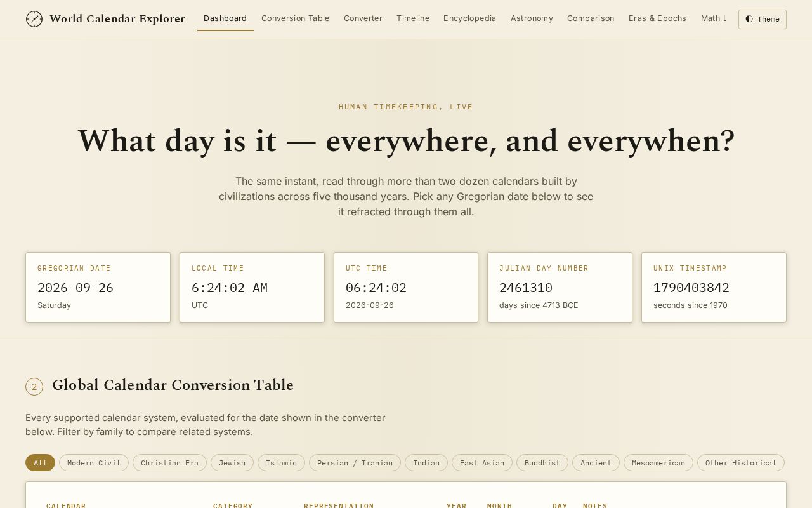Select the All filter chip
Screen dimensions: 812x508
pyautogui.click(x=40, y=463)
